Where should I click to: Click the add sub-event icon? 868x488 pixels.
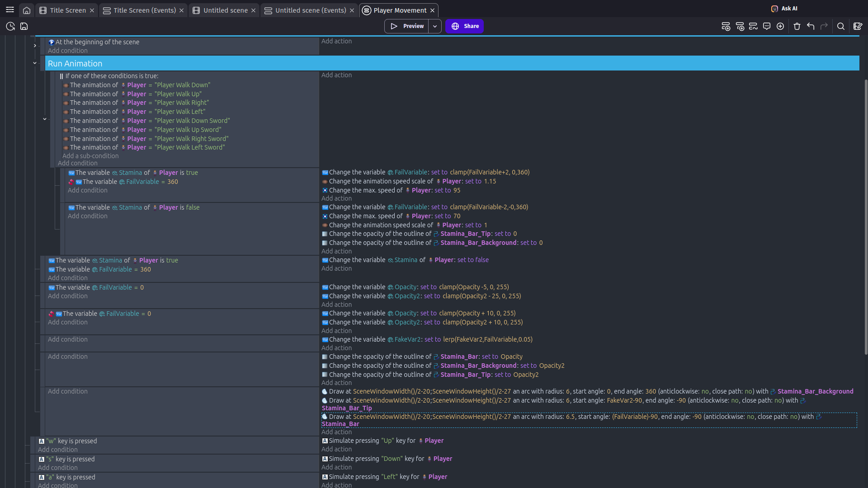(x=740, y=26)
